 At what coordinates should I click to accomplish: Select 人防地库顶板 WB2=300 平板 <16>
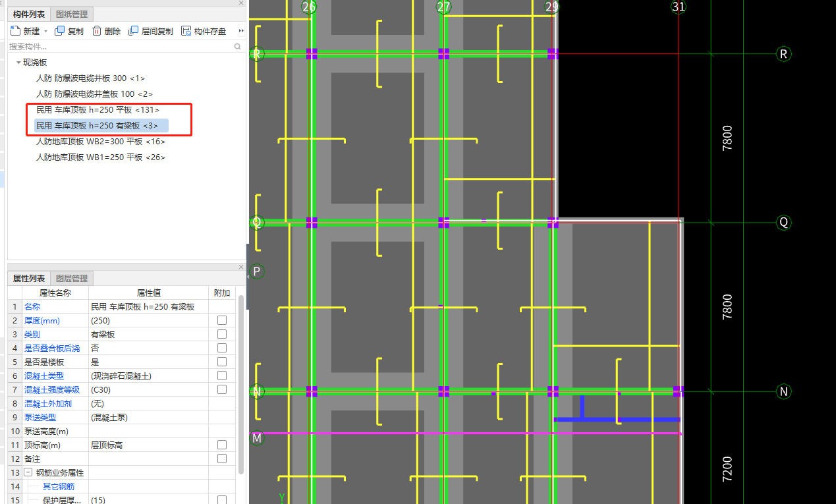pos(100,141)
